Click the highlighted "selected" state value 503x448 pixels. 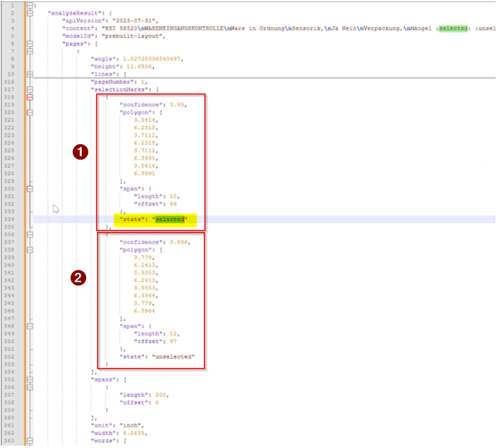[x=170, y=219]
